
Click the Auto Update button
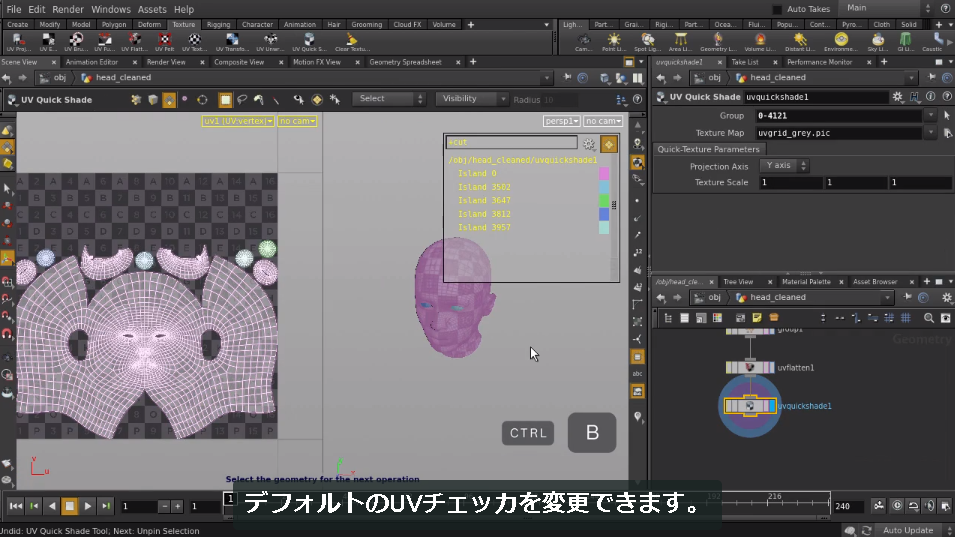pos(907,530)
